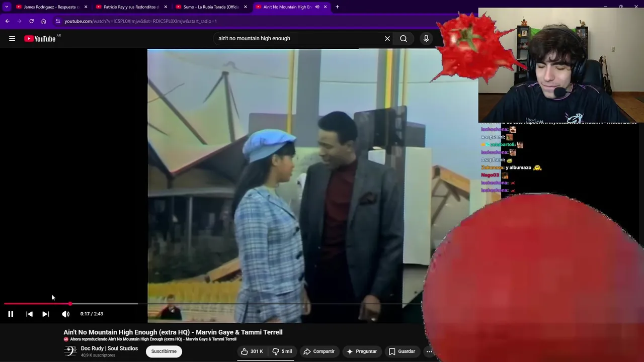Click the Compartir share button
Screen dimensions: 644x362
tap(319, 351)
